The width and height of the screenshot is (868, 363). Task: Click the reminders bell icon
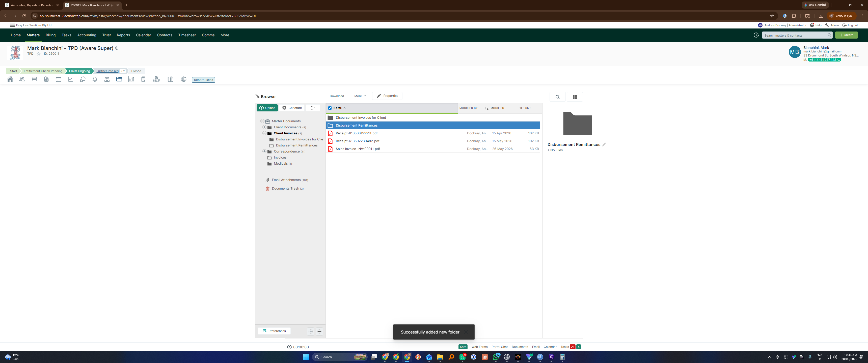pos(95,79)
